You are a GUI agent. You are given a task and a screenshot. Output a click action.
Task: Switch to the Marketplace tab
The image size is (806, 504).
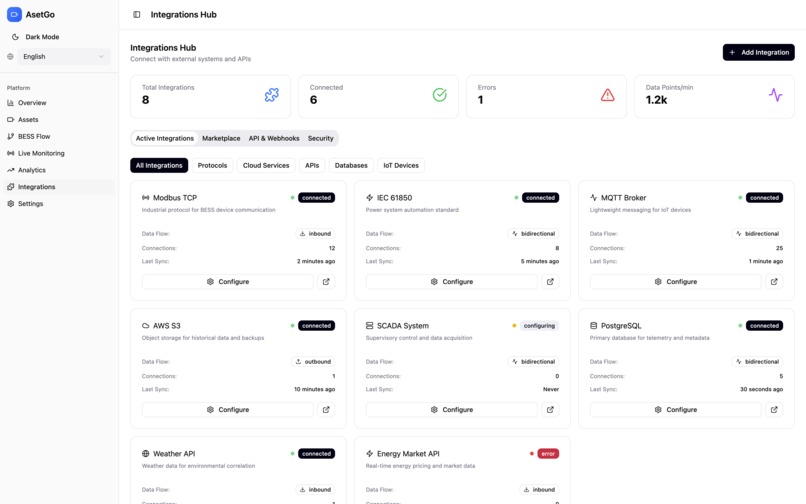pos(221,138)
